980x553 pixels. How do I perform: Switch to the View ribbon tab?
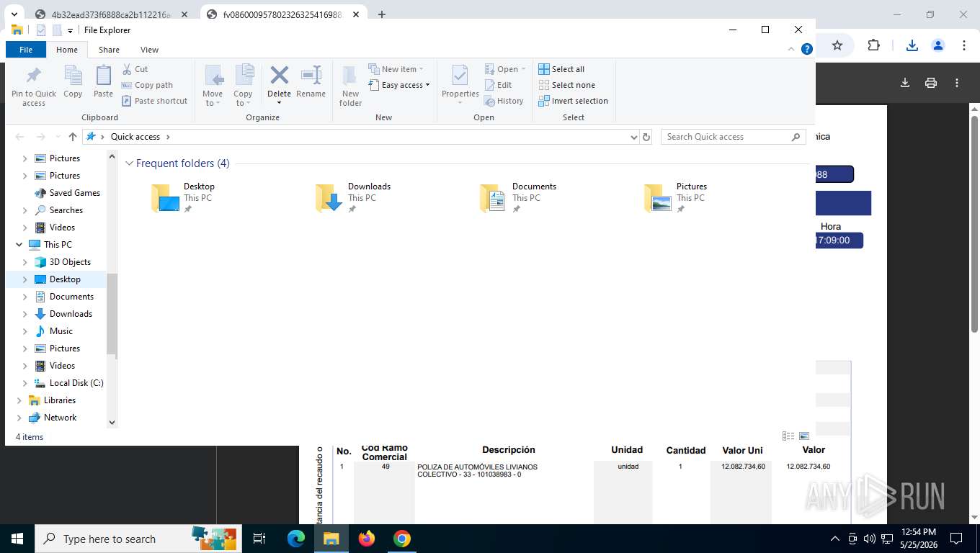(x=149, y=50)
